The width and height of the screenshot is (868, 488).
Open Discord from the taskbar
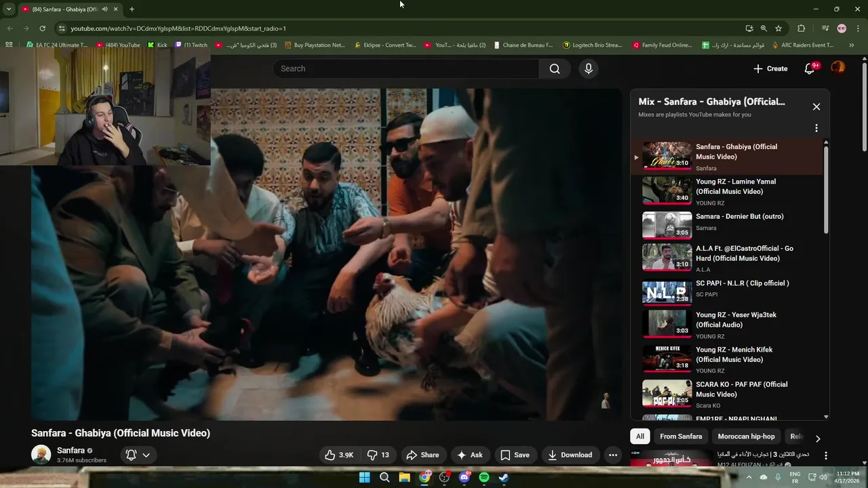465,477
